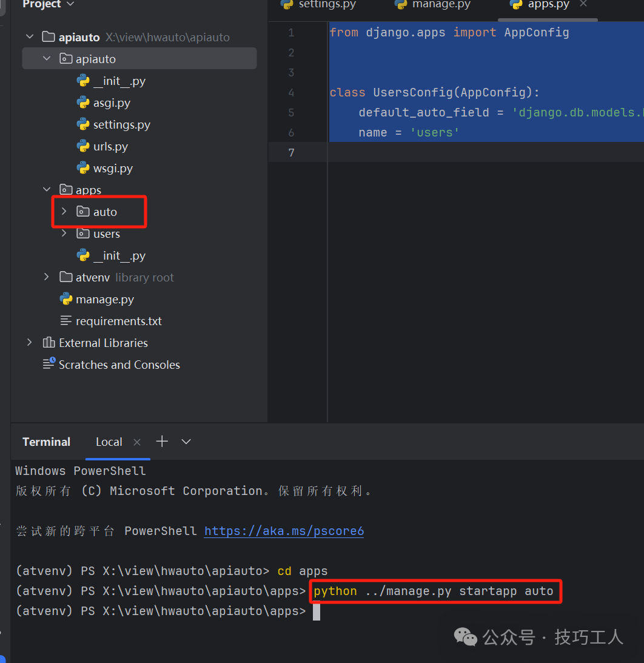This screenshot has height=663, width=644.
Task: Close the Local terminal tab
Action: [137, 442]
